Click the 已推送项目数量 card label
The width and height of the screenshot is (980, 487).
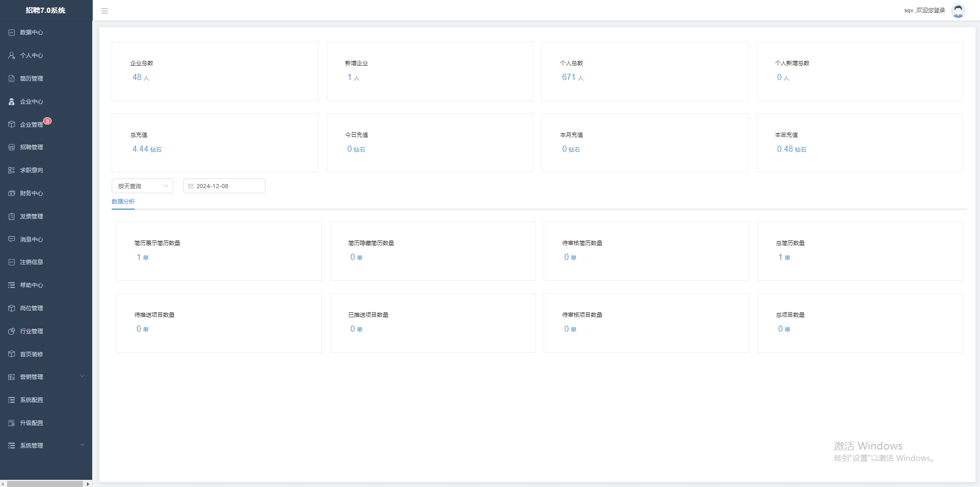(x=368, y=315)
